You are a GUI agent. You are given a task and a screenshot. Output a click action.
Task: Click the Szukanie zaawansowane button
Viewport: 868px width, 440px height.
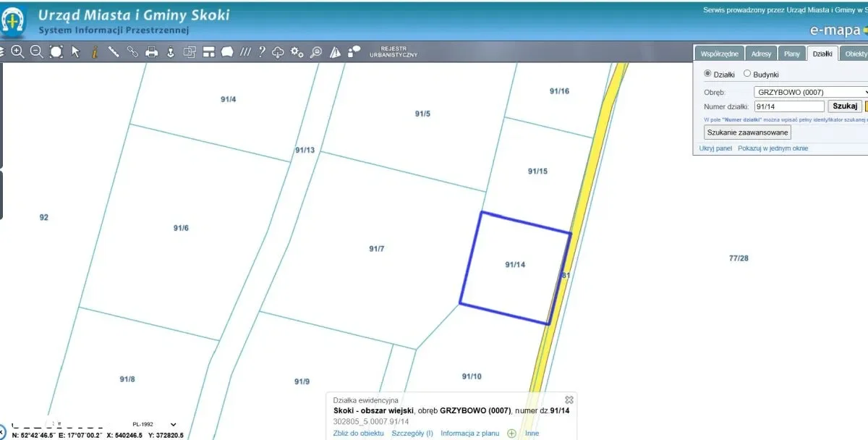pos(748,132)
